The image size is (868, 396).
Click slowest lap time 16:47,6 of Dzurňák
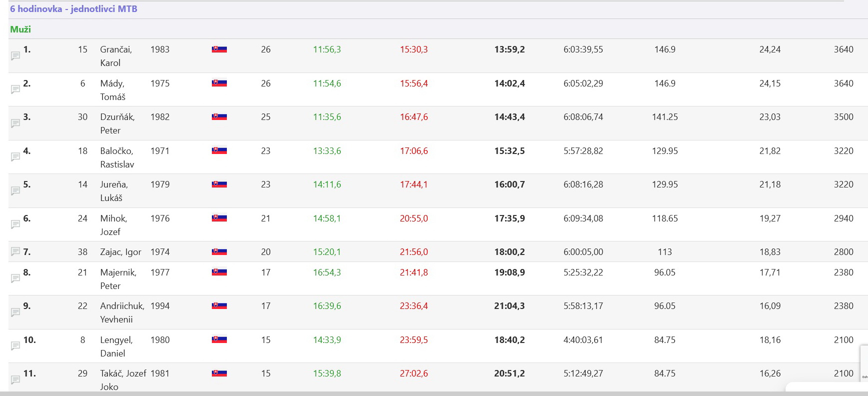pyautogui.click(x=413, y=117)
